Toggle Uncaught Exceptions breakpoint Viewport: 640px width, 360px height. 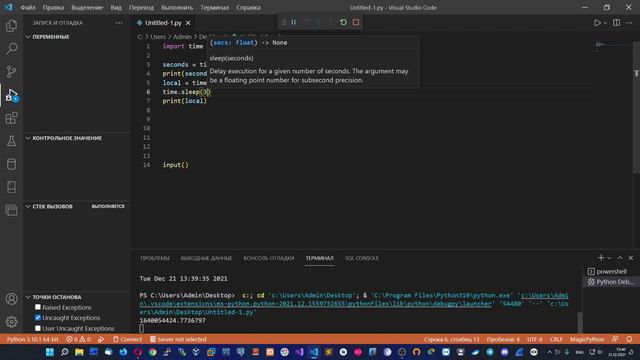(x=38, y=318)
